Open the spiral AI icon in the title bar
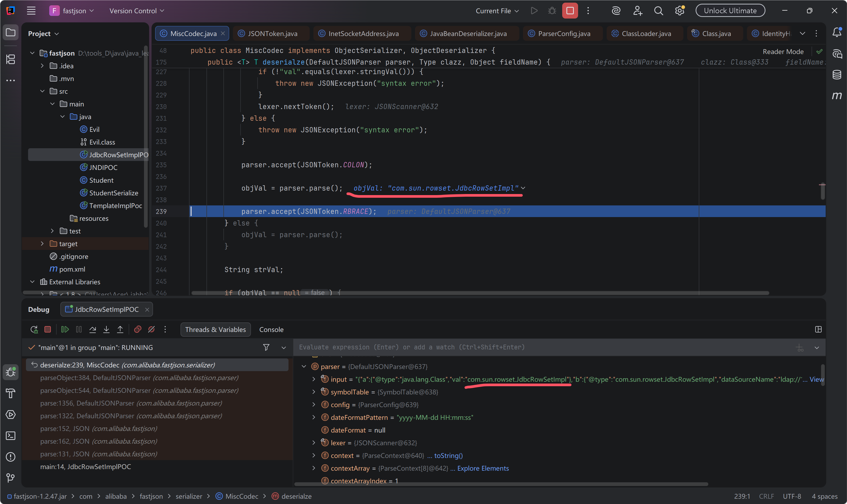 coord(616,11)
